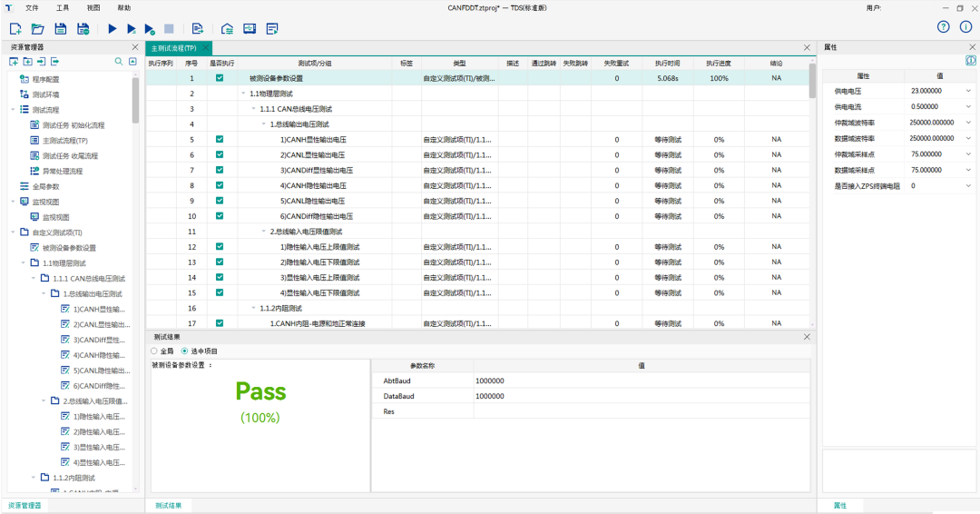This screenshot has width=980, height=514.
Task: Open the 是否接入ZPS终端电阻 dropdown
Action: [969, 186]
